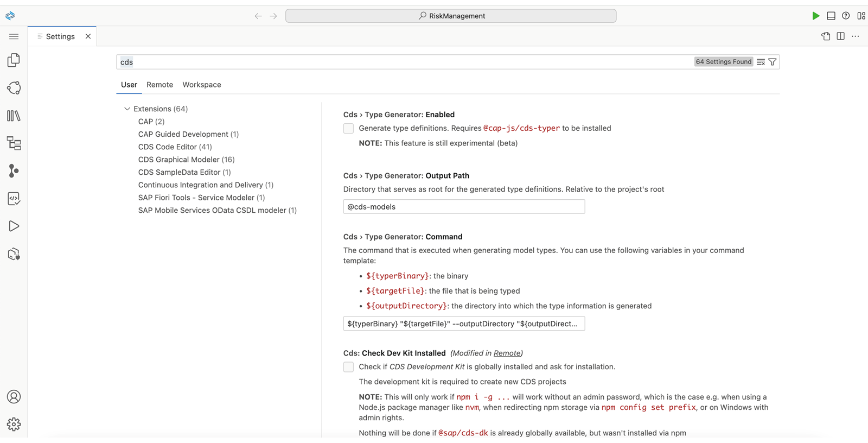868x443 pixels.
Task: Click the Type Generator: Command setting title
Action: click(403, 237)
